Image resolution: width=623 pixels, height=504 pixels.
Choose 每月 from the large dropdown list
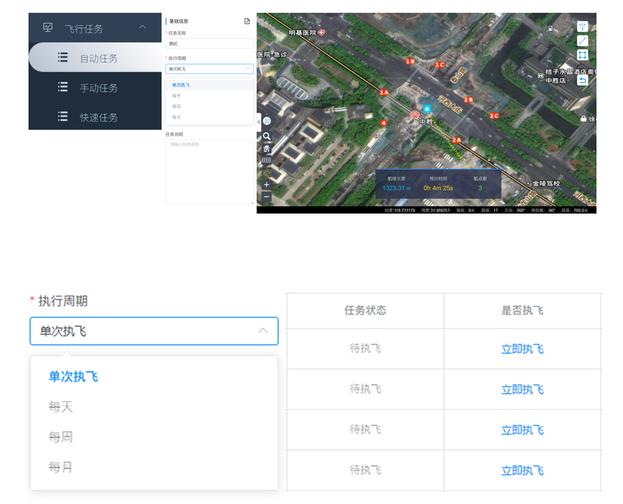pyautogui.click(x=61, y=467)
